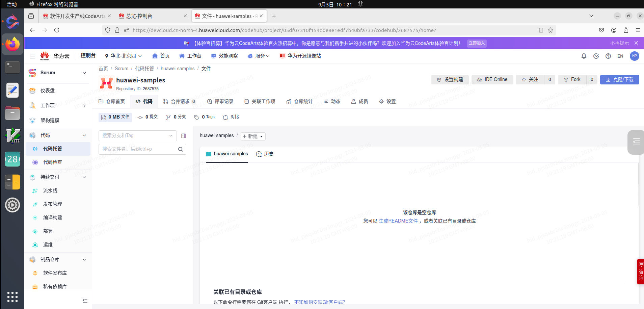644x309 pixels.
Task: Open the 评审记录 tab
Action: (220, 101)
